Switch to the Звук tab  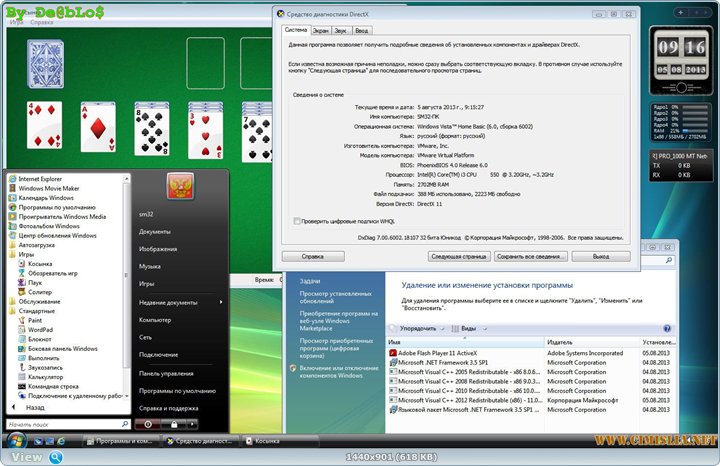(x=341, y=31)
